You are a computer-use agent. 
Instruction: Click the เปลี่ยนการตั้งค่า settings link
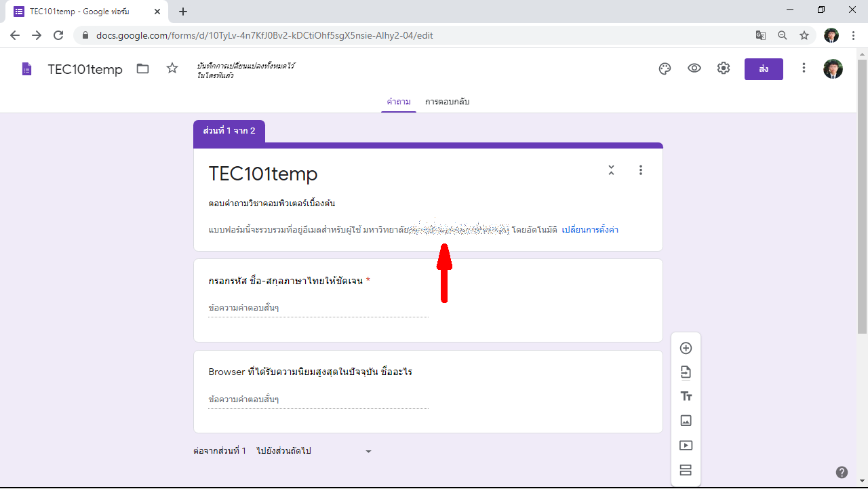589,230
